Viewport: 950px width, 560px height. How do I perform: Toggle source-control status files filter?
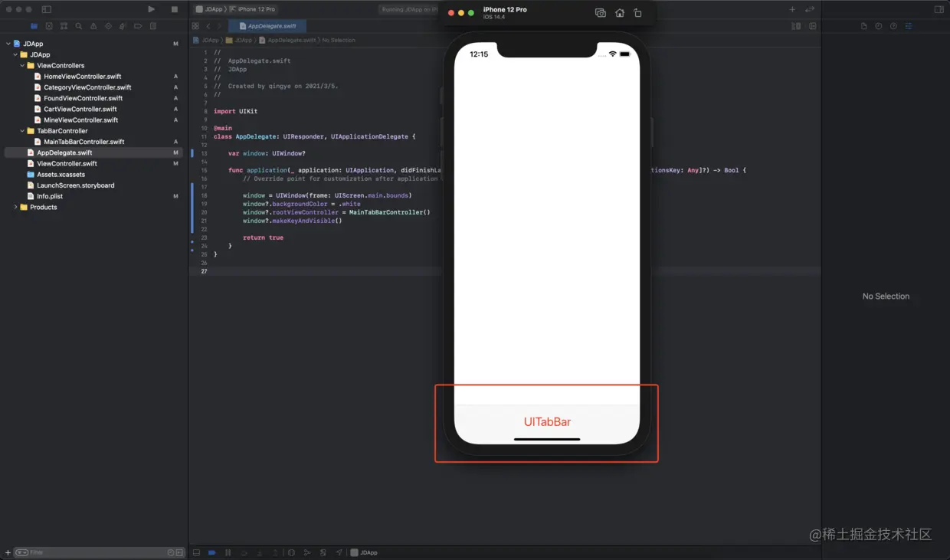pos(180,552)
